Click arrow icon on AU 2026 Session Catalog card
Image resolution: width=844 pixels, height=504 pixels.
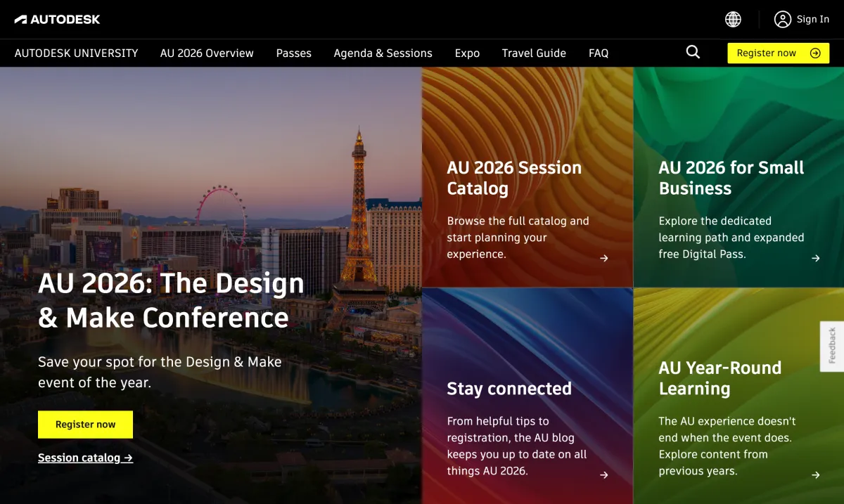tap(604, 258)
